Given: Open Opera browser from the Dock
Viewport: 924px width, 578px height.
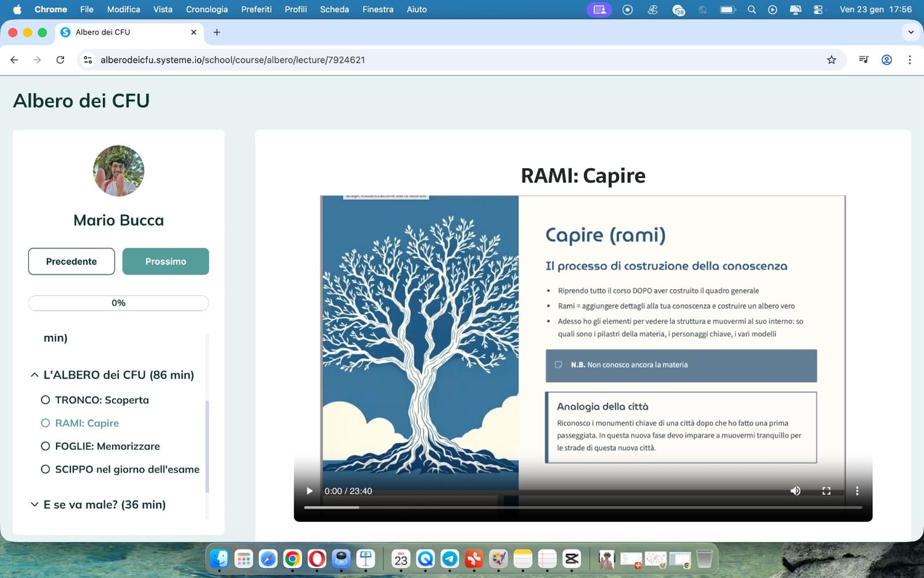Looking at the screenshot, I should coord(317,559).
